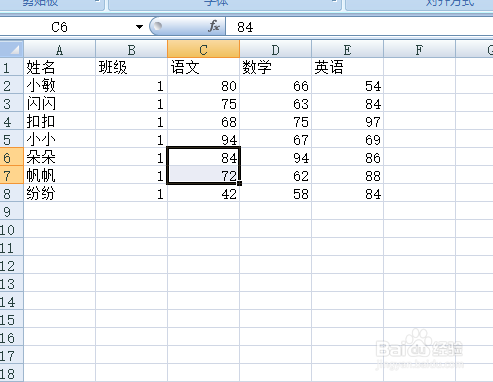Select row 2 header
The height and width of the screenshot is (382, 493).
tap(12, 85)
